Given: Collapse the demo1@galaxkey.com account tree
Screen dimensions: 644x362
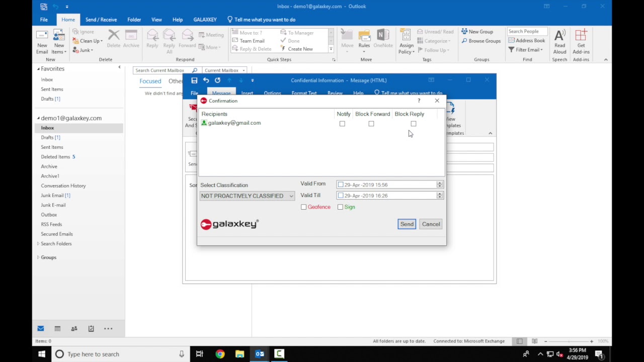Looking at the screenshot, I should (x=38, y=118).
